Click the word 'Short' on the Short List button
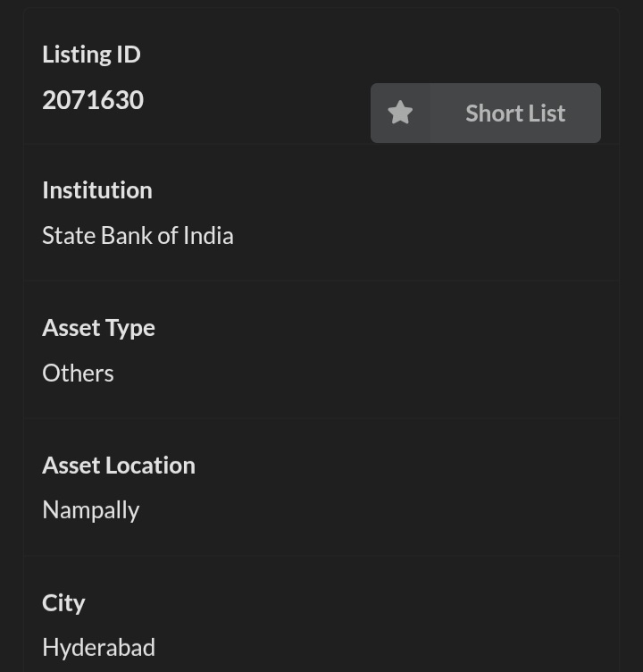The width and height of the screenshot is (643, 672). click(x=492, y=113)
